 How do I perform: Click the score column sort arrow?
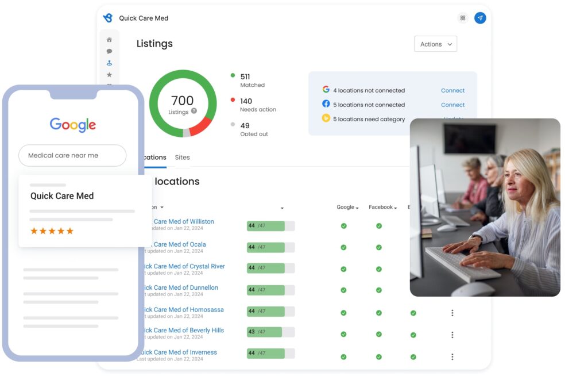click(282, 208)
